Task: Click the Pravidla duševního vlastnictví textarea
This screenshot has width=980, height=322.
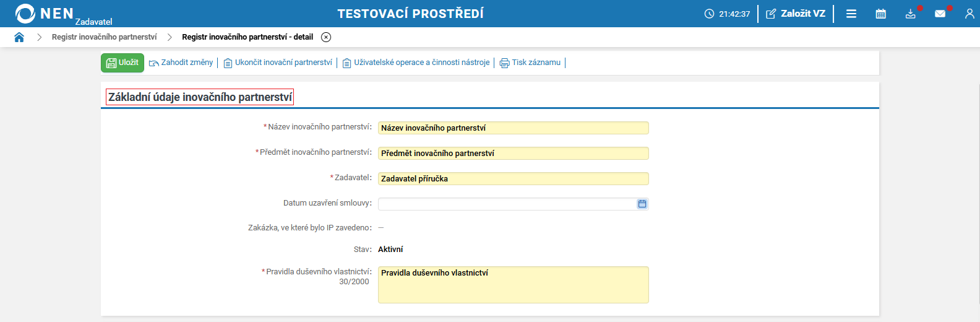Action: click(513, 285)
